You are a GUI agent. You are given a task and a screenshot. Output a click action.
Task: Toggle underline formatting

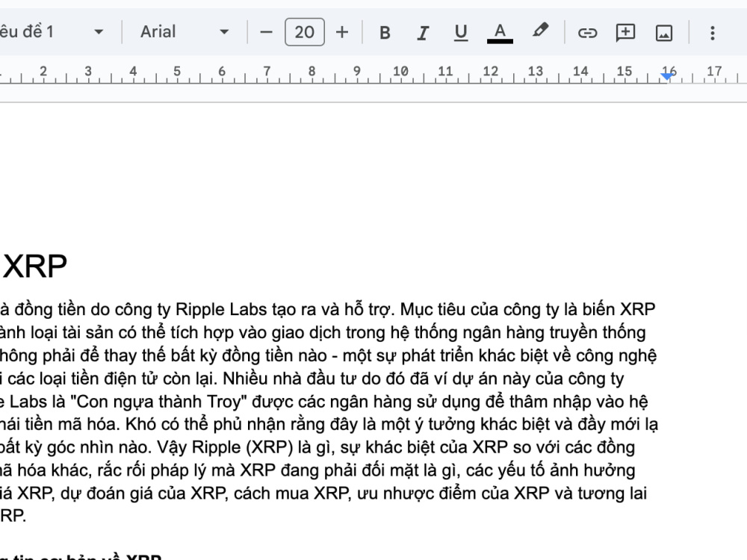coord(461,32)
